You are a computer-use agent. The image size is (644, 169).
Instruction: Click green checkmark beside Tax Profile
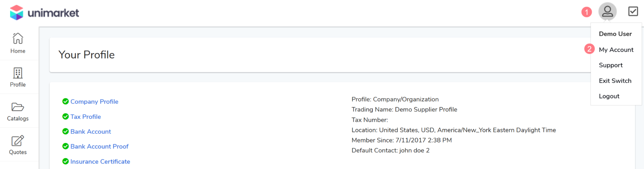(x=66, y=117)
